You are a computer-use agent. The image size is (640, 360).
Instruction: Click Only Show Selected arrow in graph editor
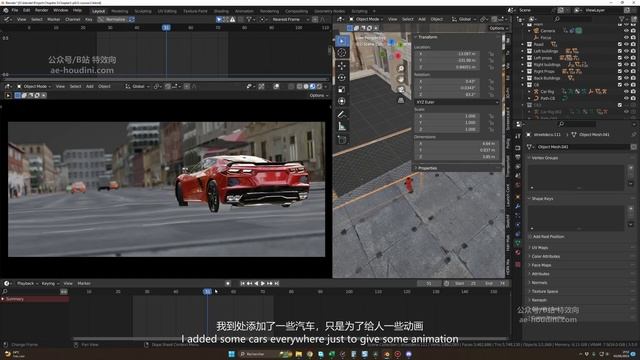[x=219, y=19]
